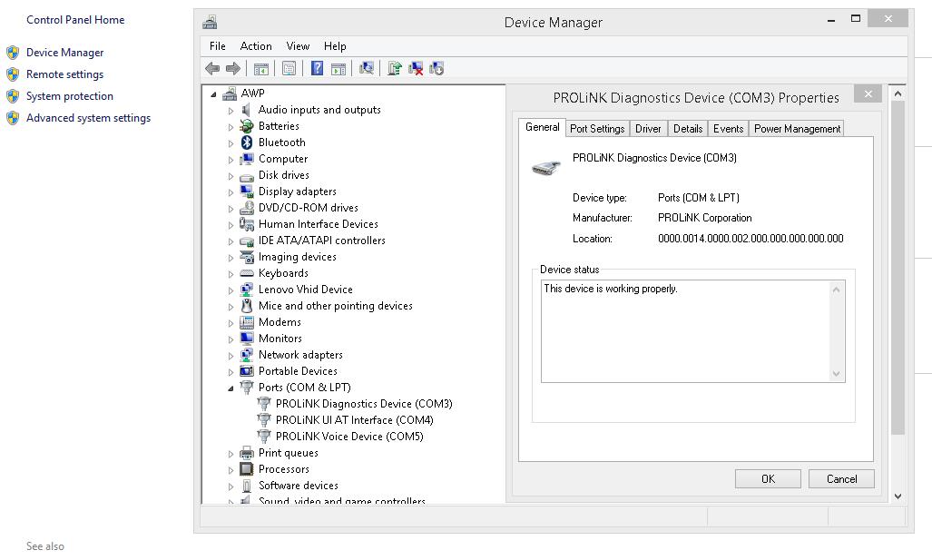Click the Print queues printer icon
Viewport: 932px width, 560px height.
[247, 453]
